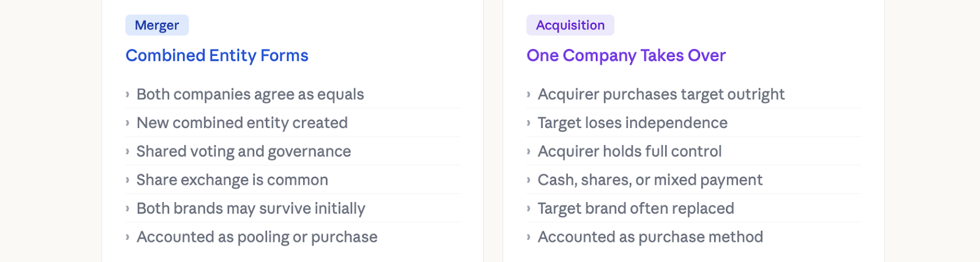Open the Combined Entity Forms heading
Viewport: 980px width, 262px height.
[217, 56]
